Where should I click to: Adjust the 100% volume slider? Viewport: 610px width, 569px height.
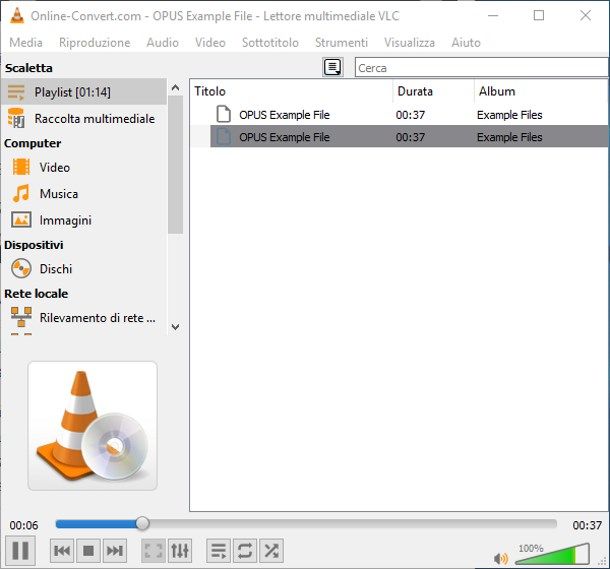point(552,554)
